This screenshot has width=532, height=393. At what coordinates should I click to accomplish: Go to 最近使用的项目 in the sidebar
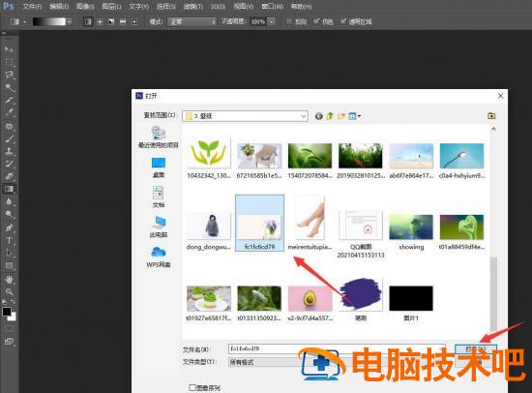pos(158,136)
